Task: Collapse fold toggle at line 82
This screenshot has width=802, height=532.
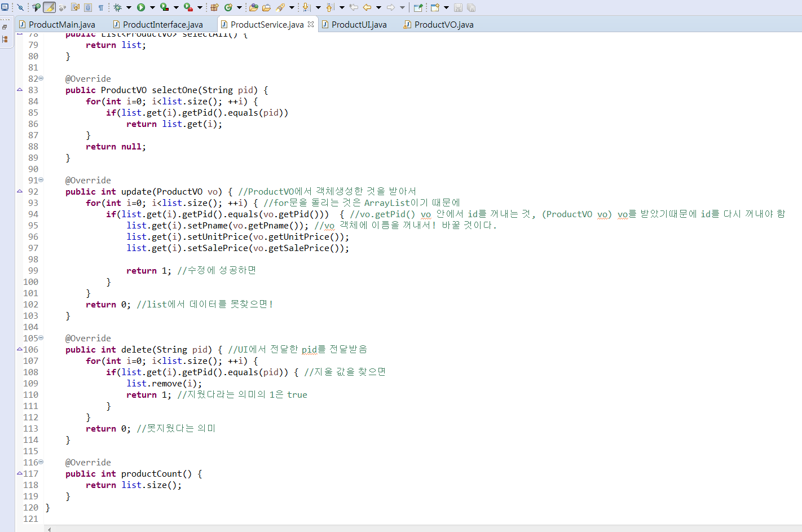Action: 41,78
